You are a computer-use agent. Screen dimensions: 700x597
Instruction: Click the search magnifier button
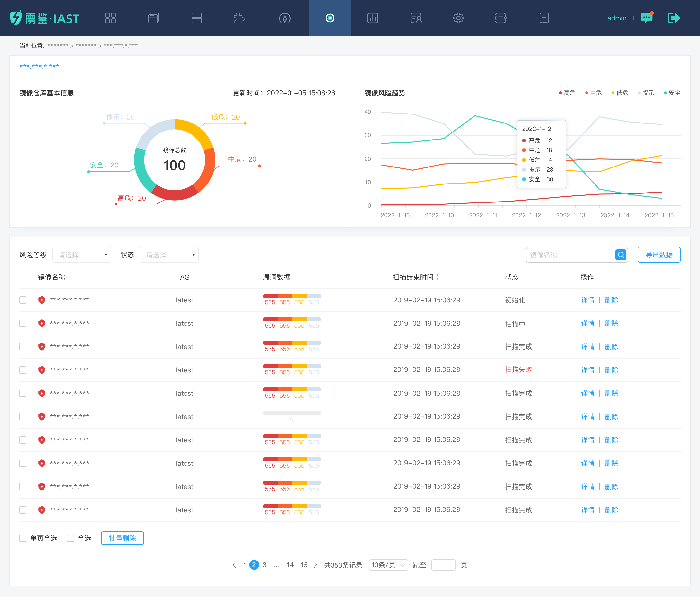point(621,255)
